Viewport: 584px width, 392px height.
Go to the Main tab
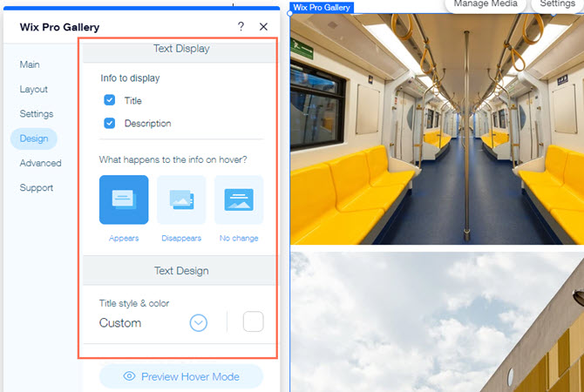click(x=30, y=64)
